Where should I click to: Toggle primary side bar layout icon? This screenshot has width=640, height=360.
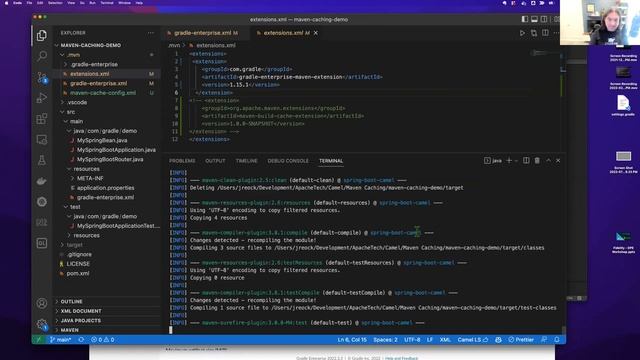(525, 19)
